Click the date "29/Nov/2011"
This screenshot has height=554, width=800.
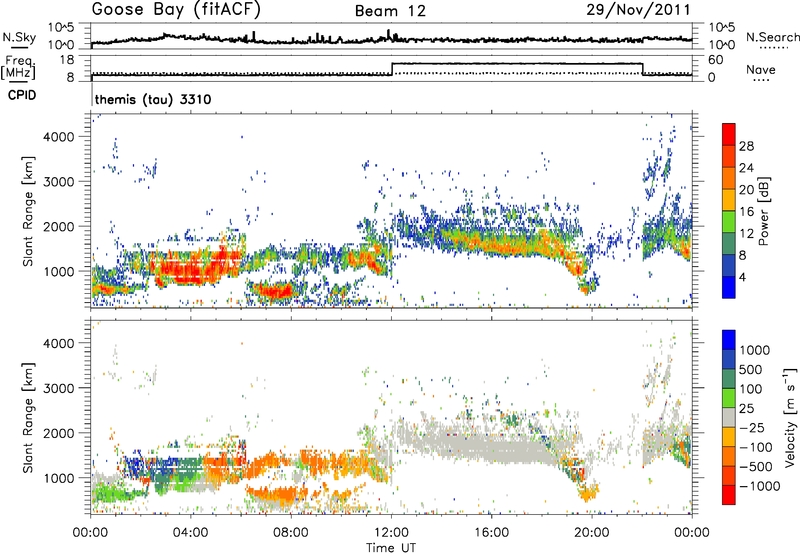point(638,9)
